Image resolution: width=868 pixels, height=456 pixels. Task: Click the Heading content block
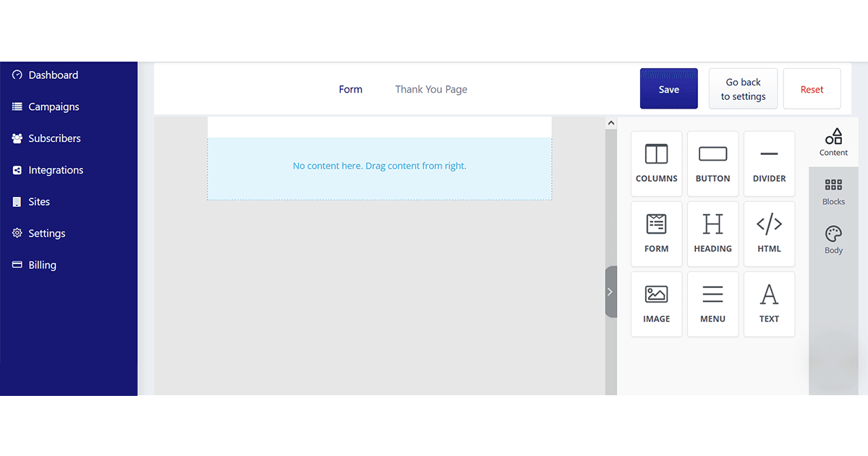click(x=712, y=234)
